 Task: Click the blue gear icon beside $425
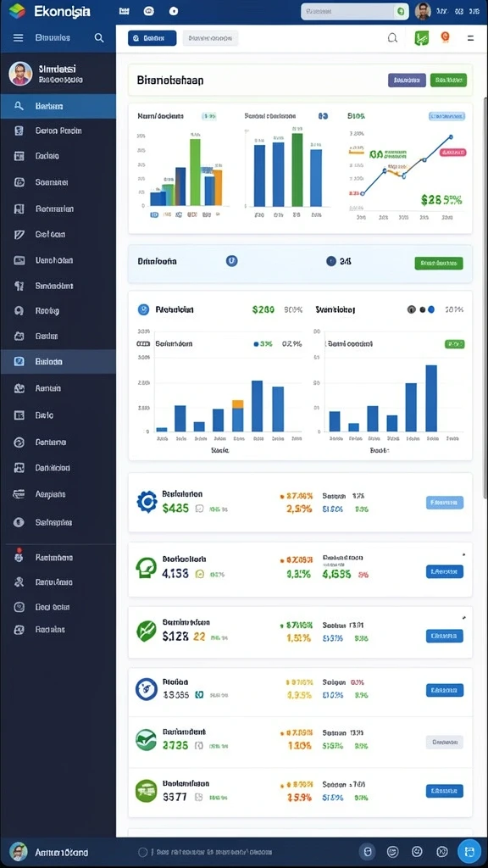pos(147,502)
